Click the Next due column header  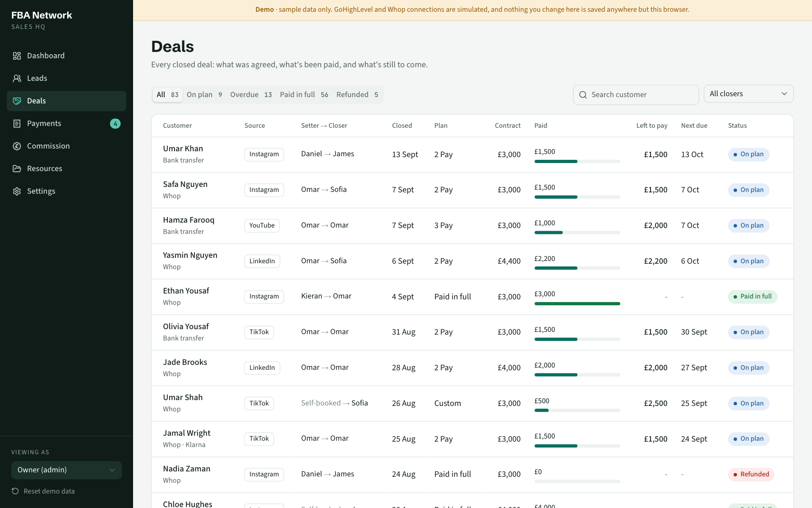point(694,126)
